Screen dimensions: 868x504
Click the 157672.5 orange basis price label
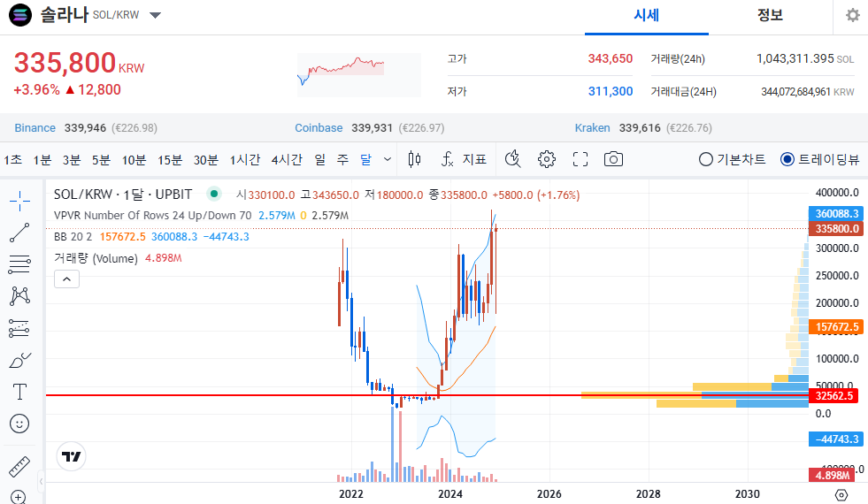click(x=836, y=327)
